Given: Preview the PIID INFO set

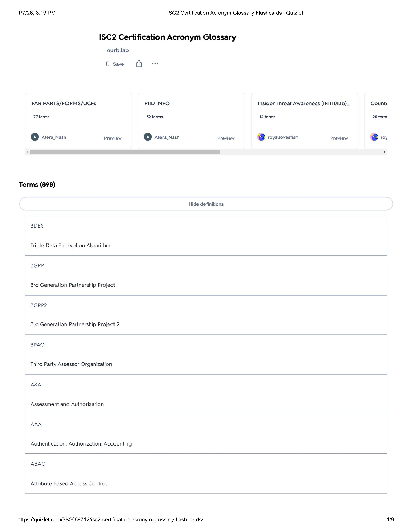Looking at the screenshot, I should pyautogui.click(x=226, y=138).
